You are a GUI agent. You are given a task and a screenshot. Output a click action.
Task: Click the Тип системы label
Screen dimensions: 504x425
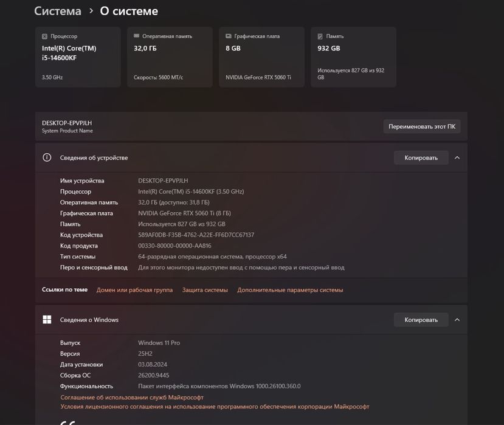(78, 257)
